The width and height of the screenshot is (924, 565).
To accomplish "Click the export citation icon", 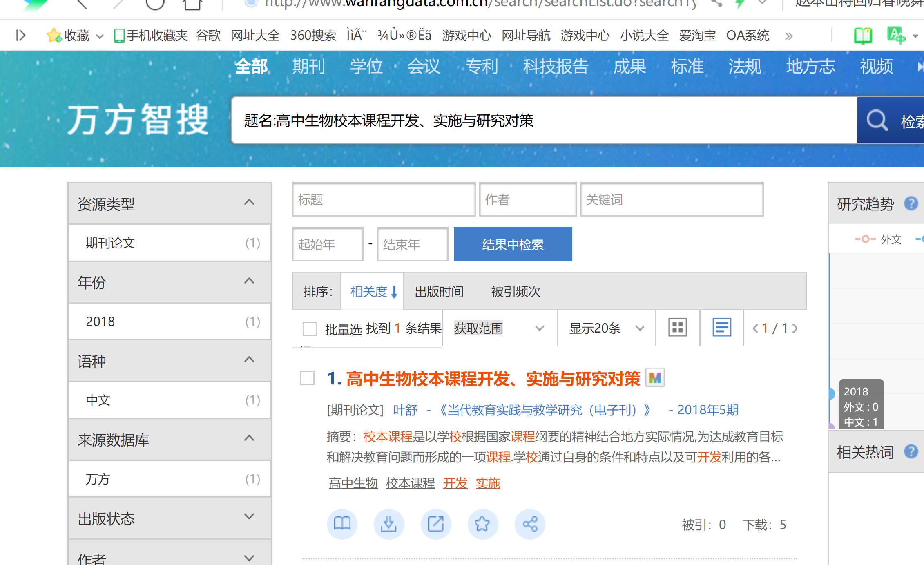I will [x=436, y=524].
